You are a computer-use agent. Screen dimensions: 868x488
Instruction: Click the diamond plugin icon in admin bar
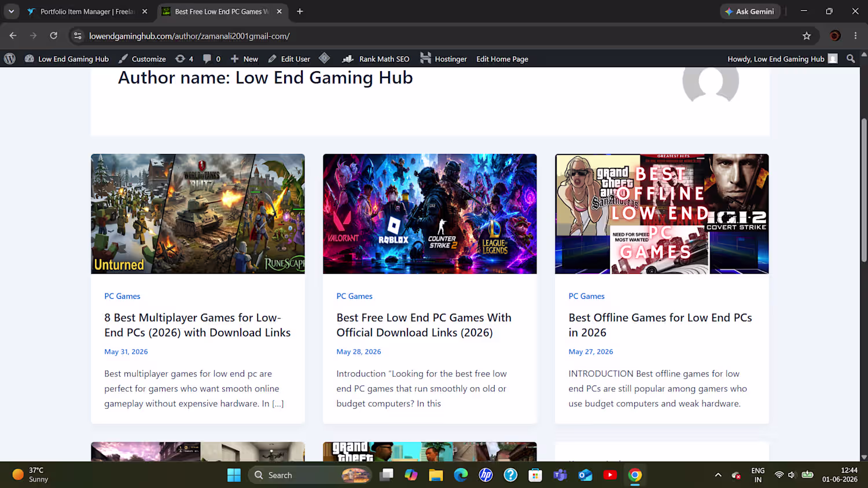click(x=324, y=58)
